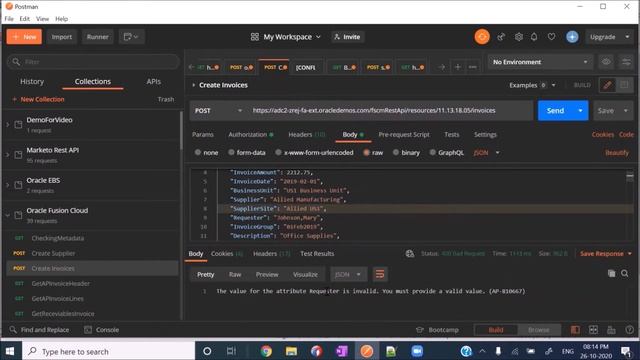This screenshot has width=640, height=360.
Task: Open the Pre-request Script tab
Action: pos(404,134)
